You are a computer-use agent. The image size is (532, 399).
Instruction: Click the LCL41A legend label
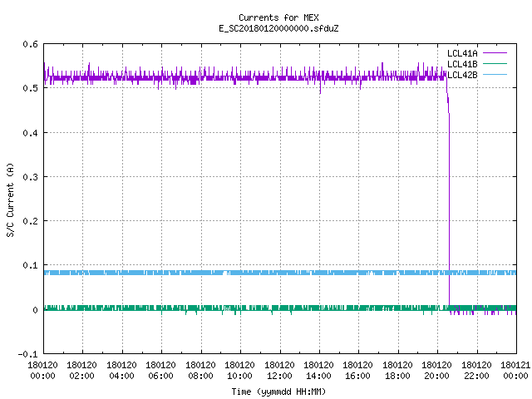point(462,53)
